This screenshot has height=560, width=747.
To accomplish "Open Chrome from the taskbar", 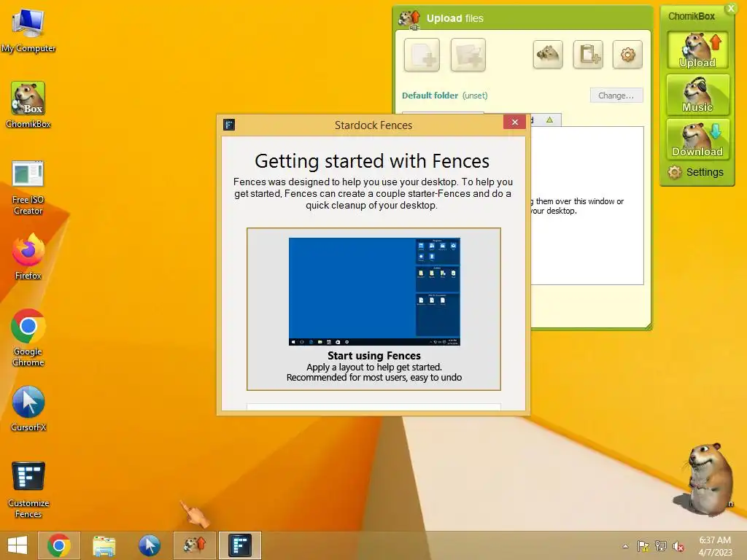I will (59, 545).
